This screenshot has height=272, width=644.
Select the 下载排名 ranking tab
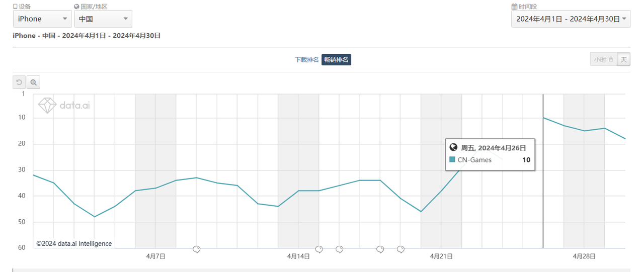pos(307,59)
